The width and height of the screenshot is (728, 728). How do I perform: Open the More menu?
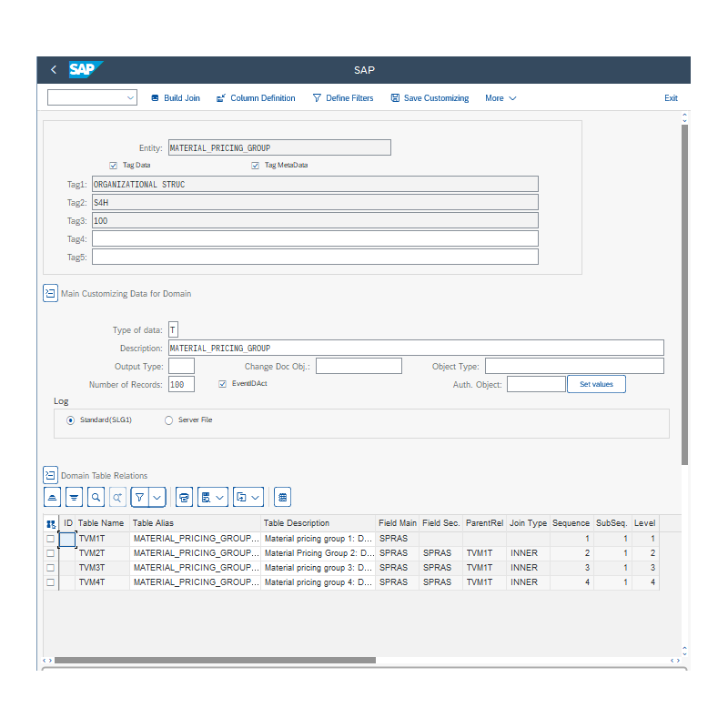click(x=500, y=97)
